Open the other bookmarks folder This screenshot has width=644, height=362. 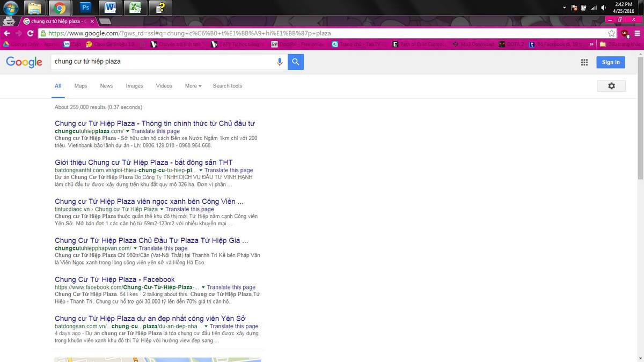pos(620,44)
